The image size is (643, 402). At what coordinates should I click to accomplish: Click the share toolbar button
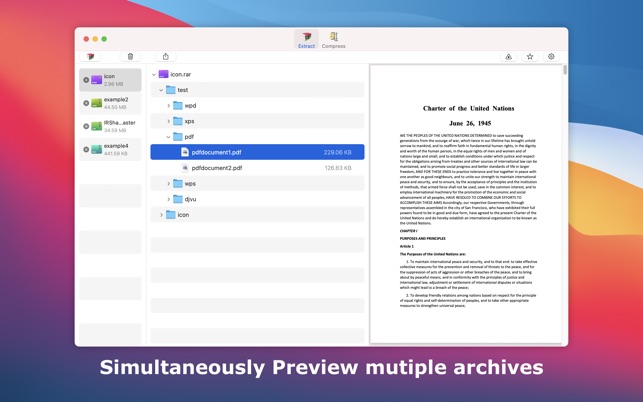[166, 57]
